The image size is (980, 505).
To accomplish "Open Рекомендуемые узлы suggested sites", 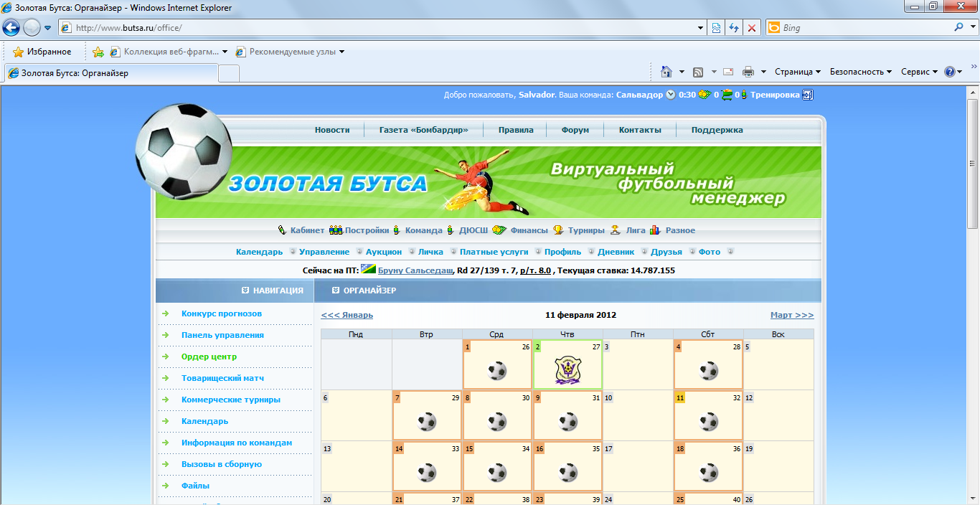I will 290,52.
